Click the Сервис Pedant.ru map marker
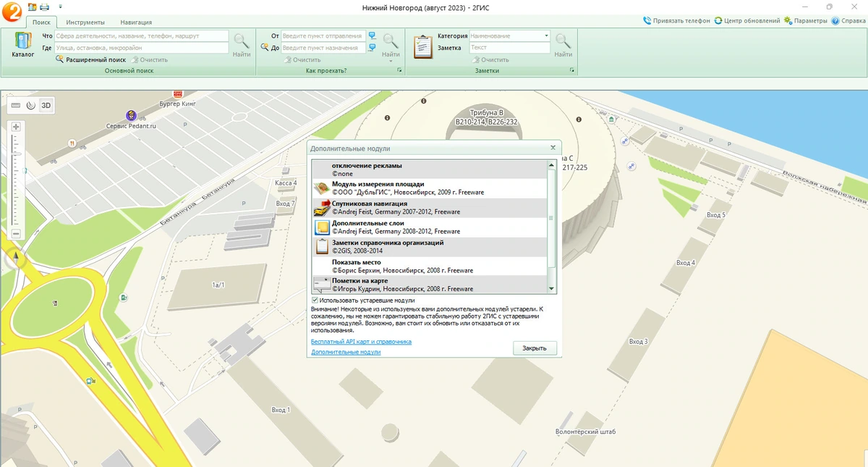This screenshot has height=467, width=868. click(x=131, y=115)
